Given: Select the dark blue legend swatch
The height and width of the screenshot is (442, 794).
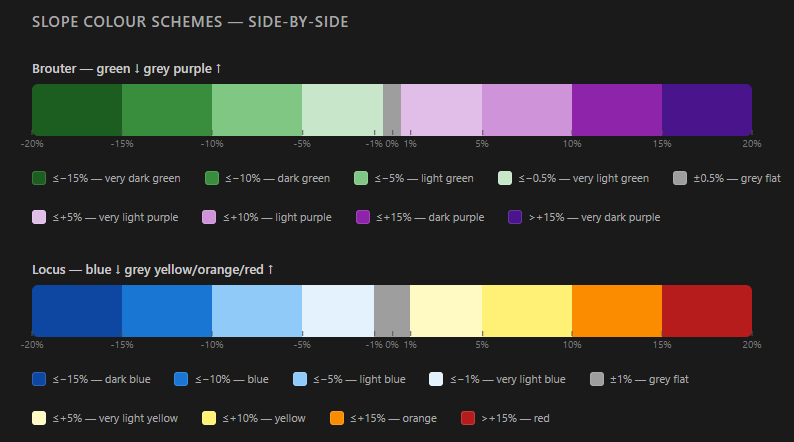Looking at the screenshot, I should pyautogui.click(x=39, y=379).
